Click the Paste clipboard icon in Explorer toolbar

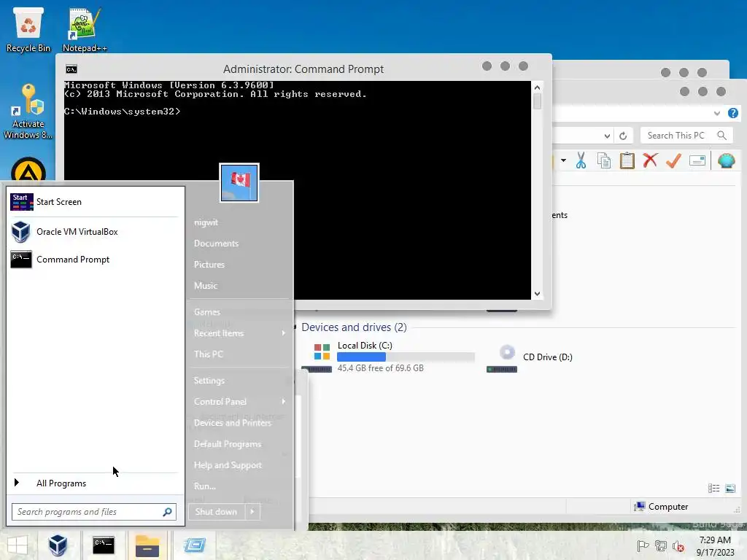pos(627,161)
